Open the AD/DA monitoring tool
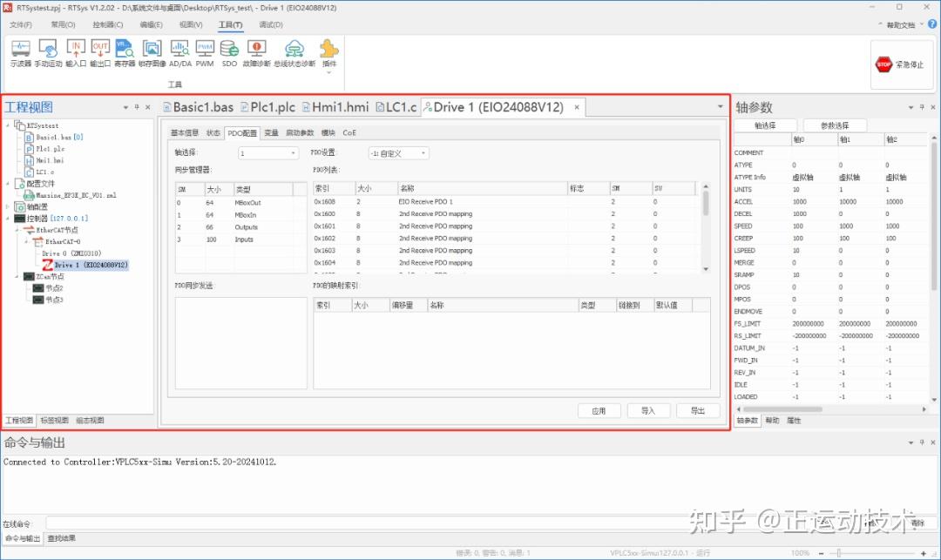This screenshot has height=560, width=941. click(x=179, y=52)
